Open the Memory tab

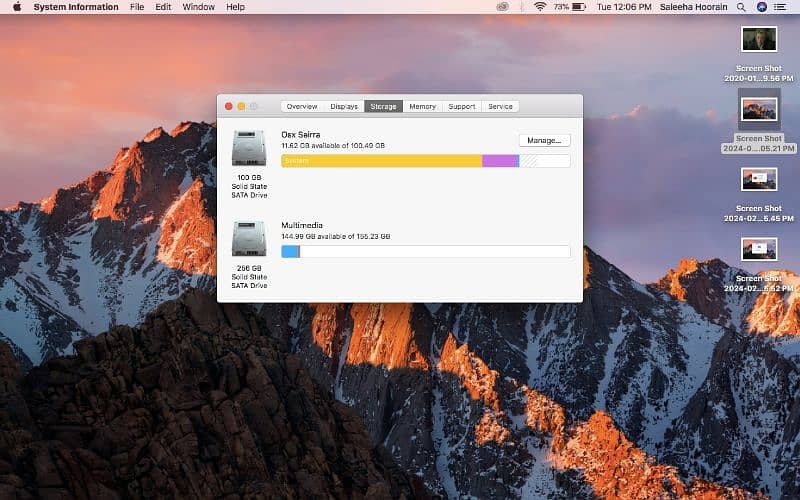422,106
